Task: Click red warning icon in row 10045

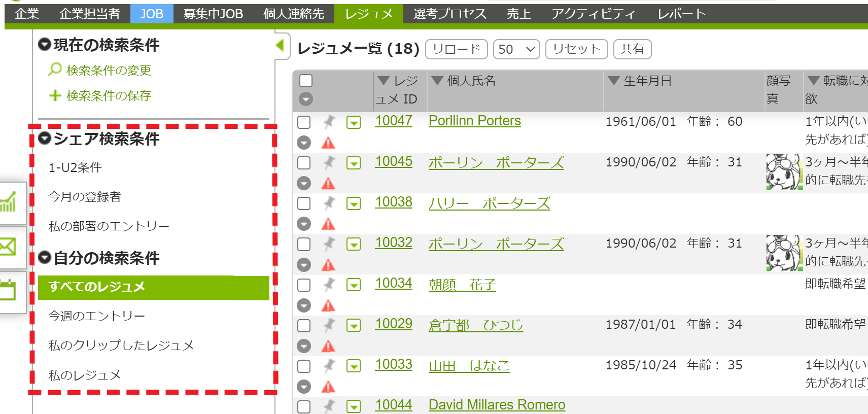Action: tap(328, 183)
